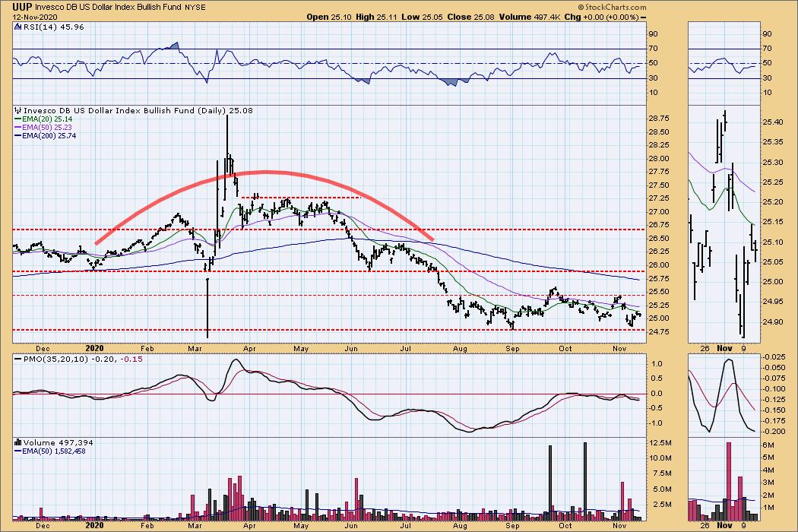Select the EMA(200) 25.74 legend entry
Screen dimensions: 798x532
point(46,135)
